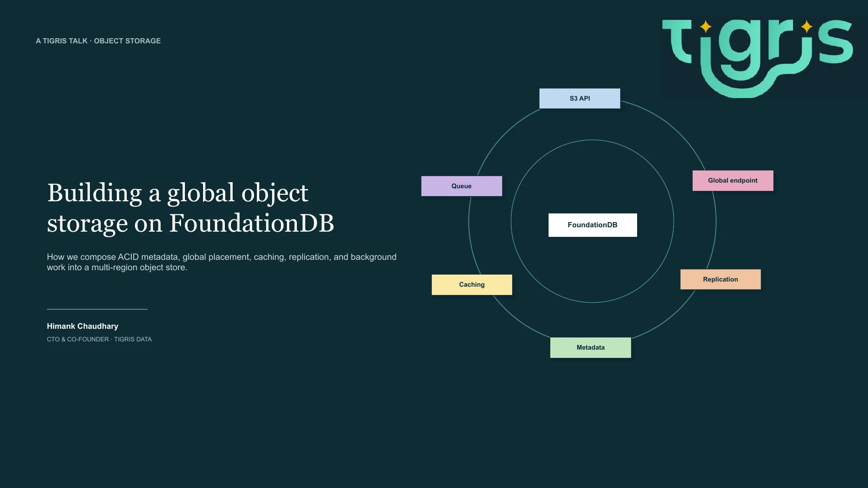The width and height of the screenshot is (868, 488).
Task: Select the S3 API box
Action: click(x=580, y=98)
